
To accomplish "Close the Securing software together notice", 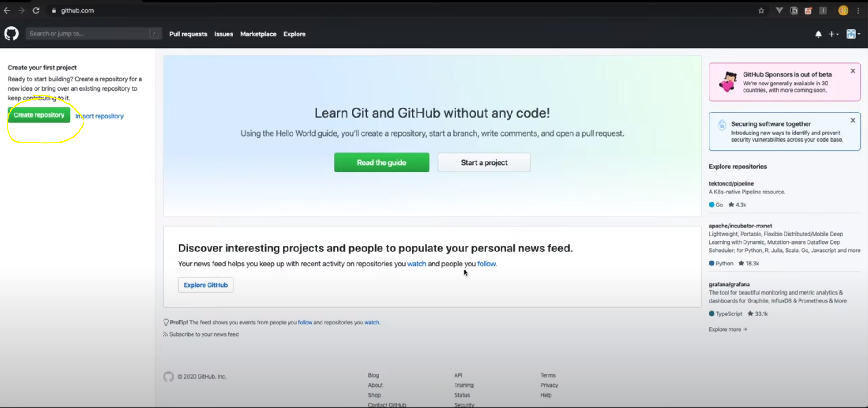I will [x=853, y=120].
